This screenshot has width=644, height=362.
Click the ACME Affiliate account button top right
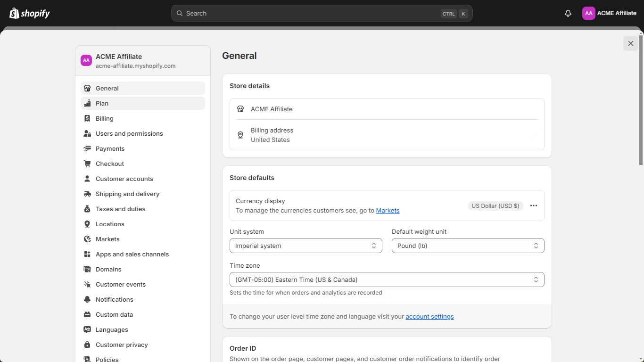(610, 13)
